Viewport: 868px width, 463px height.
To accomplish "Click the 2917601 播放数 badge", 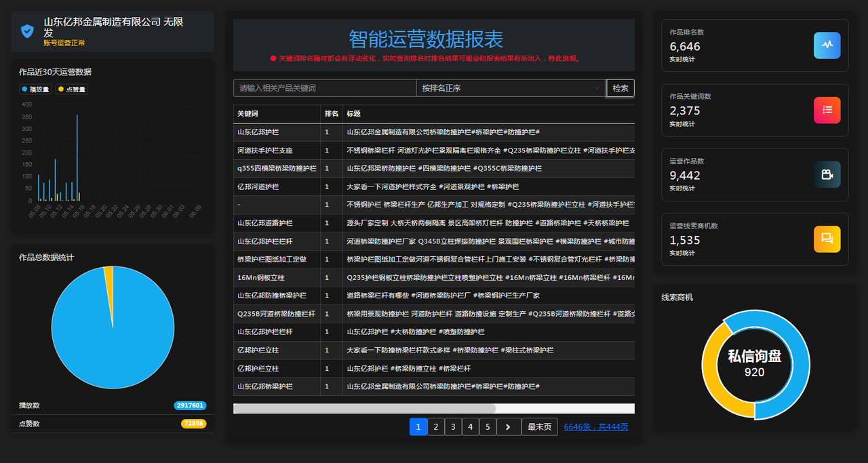I will pyautogui.click(x=190, y=405).
